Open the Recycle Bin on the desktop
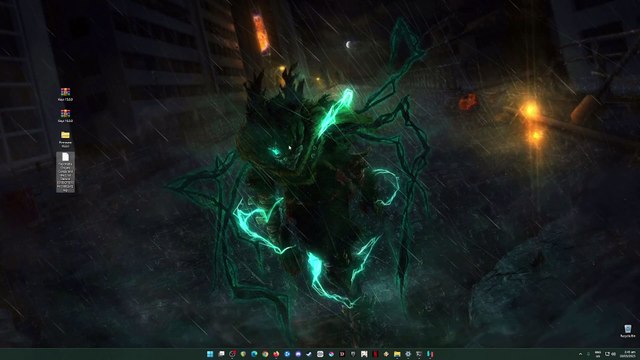Screen dimensions: 640x360 628,331
